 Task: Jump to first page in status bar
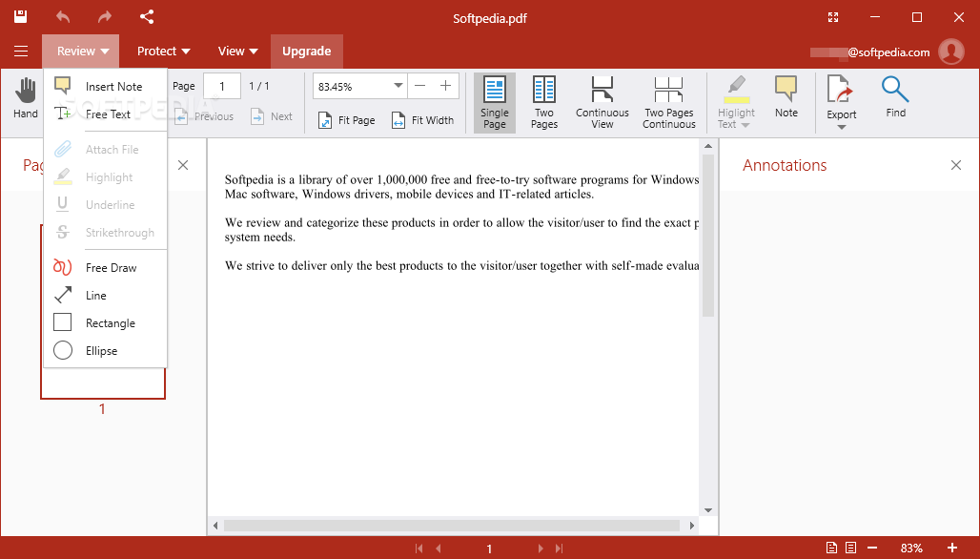[x=419, y=549]
